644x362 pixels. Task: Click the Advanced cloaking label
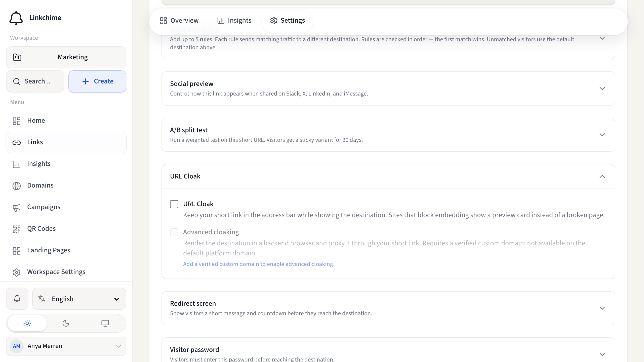[211, 232]
